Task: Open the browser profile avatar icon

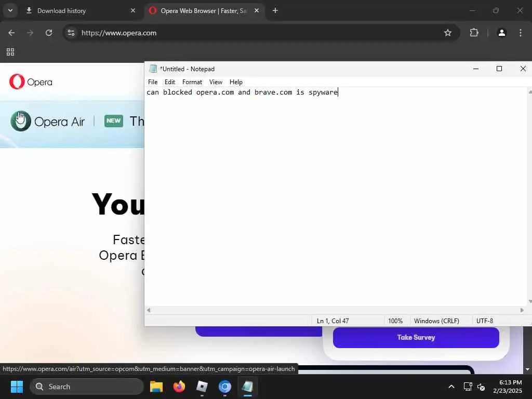Action: coord(502,33)
